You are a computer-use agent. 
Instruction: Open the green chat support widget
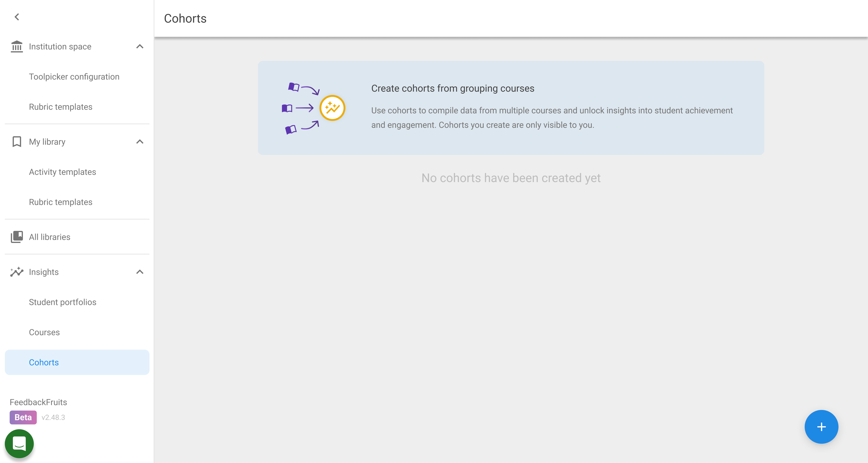pos(19,444)
